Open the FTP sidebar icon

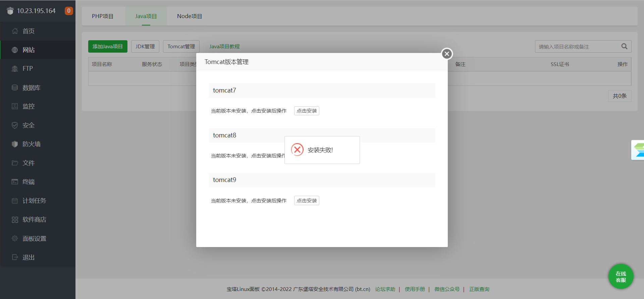point(15,69)
